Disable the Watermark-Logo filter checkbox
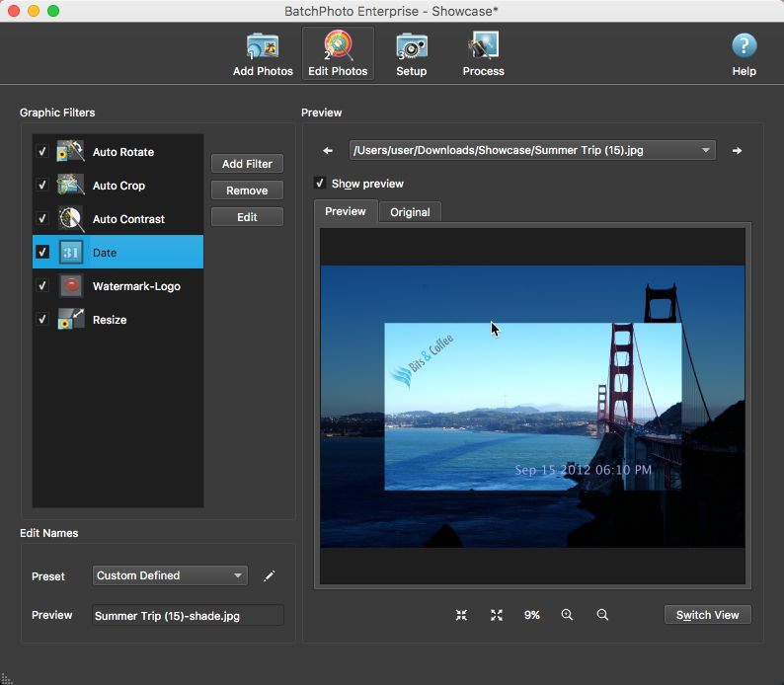Image resolution: width=784 pixels, height=685 pixels. (42, 285)
